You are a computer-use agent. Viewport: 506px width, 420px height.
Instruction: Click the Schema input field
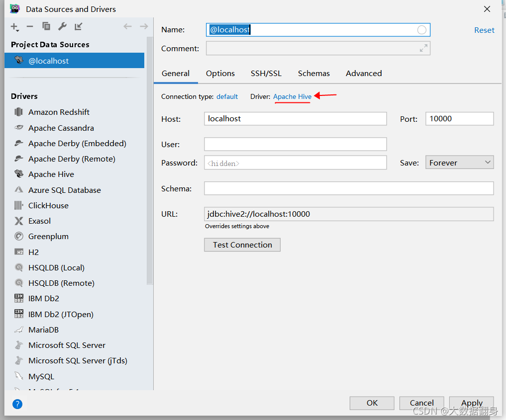(x=349, y=188)
